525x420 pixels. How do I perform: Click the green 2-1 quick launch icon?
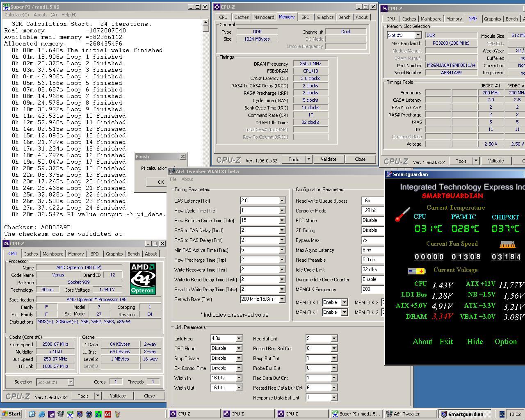(98, 414)
